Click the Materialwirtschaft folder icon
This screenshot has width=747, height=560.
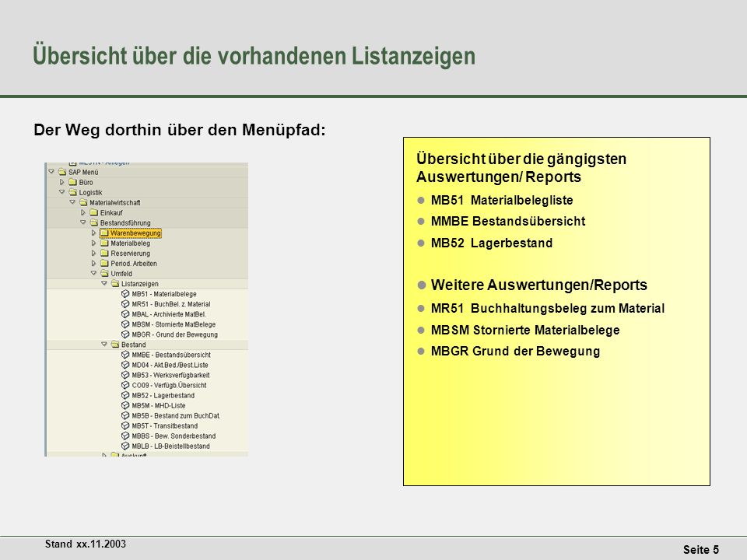(83, 202)
